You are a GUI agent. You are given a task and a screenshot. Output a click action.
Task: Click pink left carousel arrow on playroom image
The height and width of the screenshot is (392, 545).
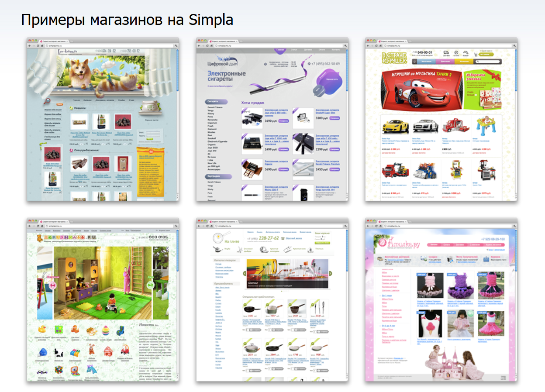point(53,285)
